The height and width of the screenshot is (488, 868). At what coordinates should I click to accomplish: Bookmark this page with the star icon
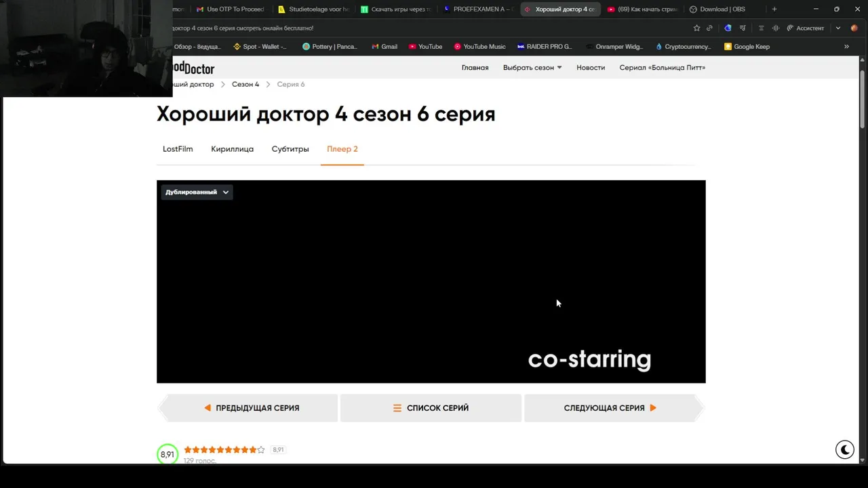696,28
